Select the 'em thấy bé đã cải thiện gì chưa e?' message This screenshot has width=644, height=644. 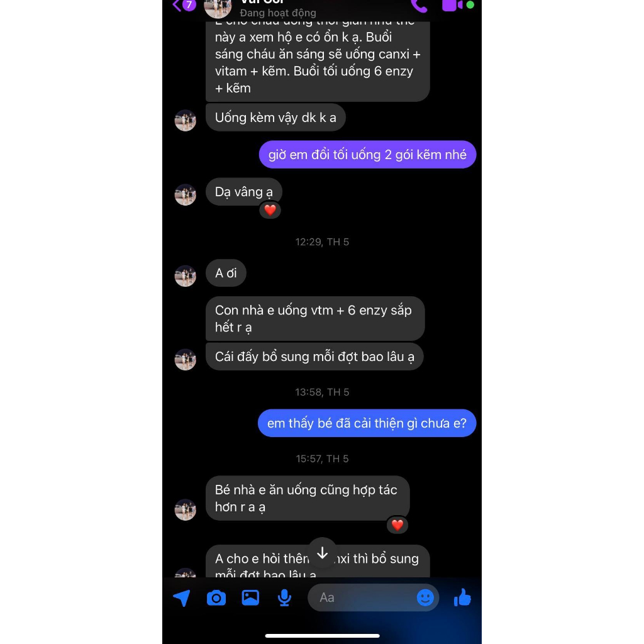367,423
